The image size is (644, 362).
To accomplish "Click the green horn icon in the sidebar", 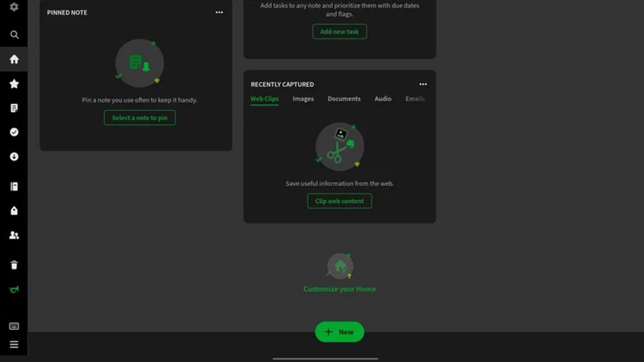I will pyautogui.click(x=14, y=290).
